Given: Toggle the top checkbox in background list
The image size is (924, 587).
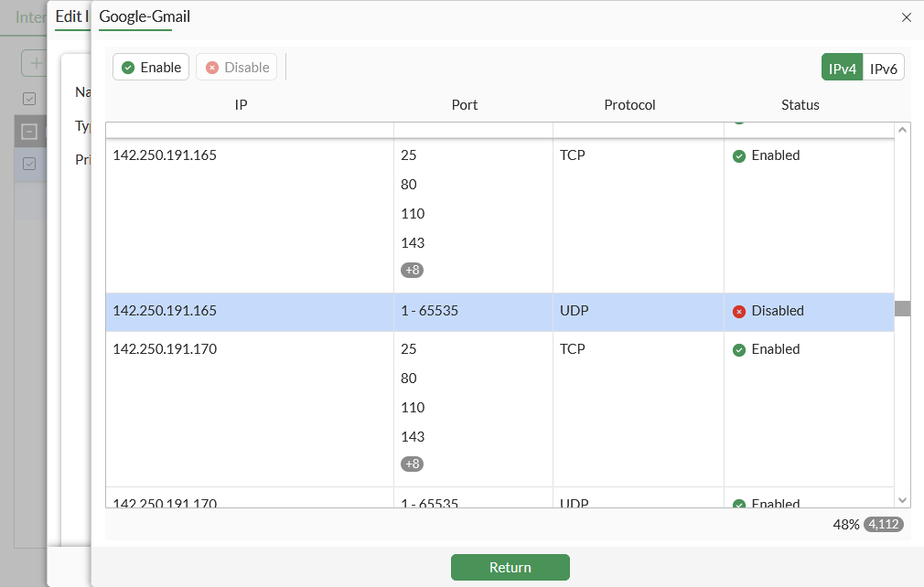Looking at the screenshot, I should [x=29, y=99].
